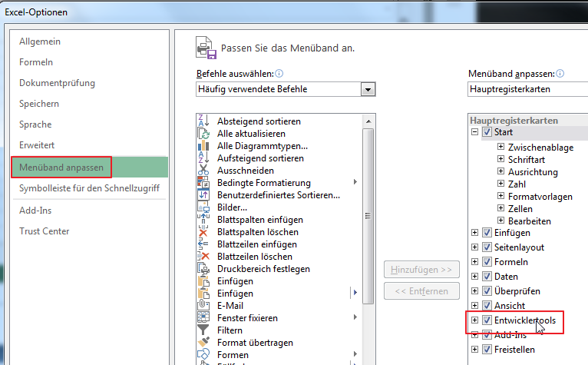Click the Menüband printer icon in header
This screenshot has width=588, height=365.
[206, 48]
